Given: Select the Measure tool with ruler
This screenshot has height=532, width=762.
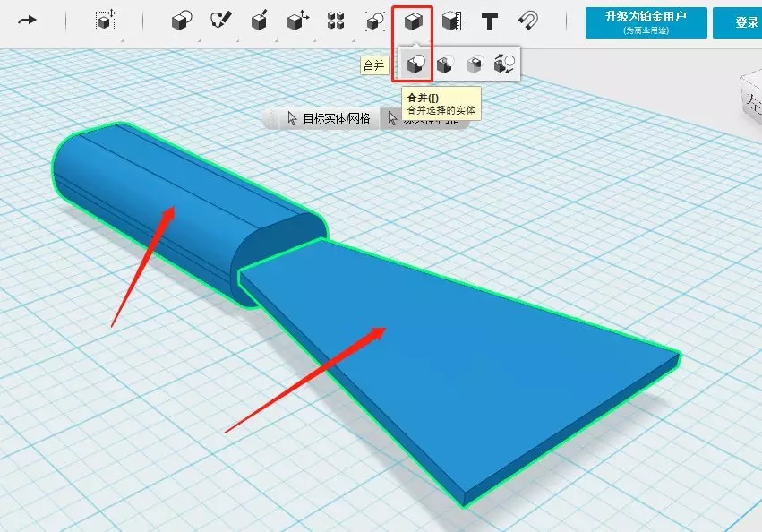Looking at the screenshot, I should pos(451,21).
